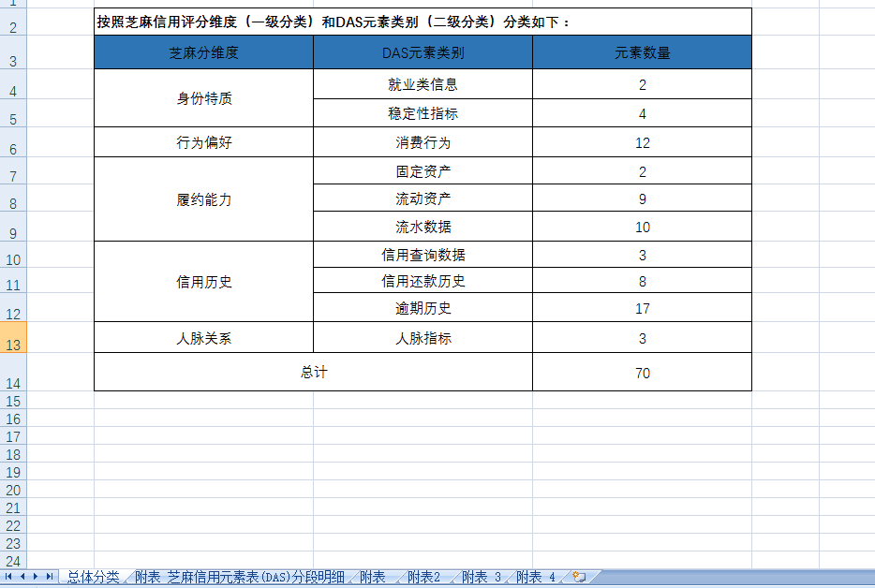875x588 pixels.
Task: Select the 行为偏好 cell
Action: (x=203, y=142)
